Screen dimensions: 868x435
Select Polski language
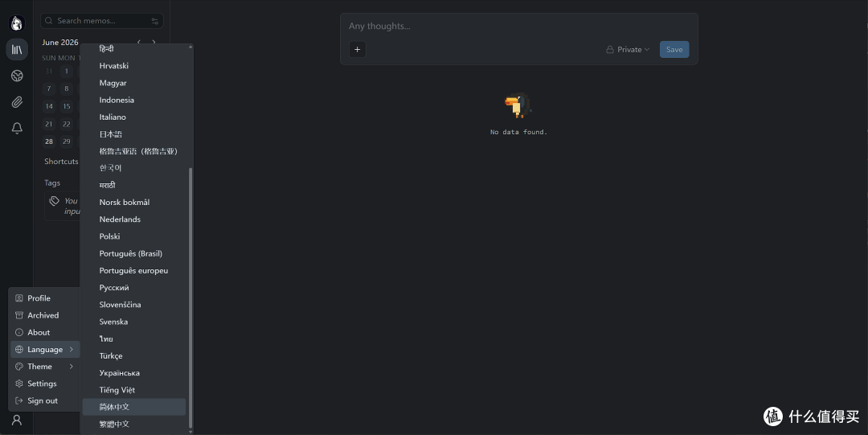pos(134,236)
